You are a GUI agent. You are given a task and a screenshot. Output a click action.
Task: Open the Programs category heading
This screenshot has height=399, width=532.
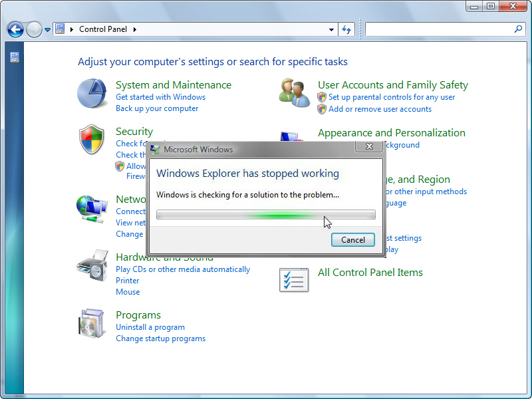click(138, 315)
